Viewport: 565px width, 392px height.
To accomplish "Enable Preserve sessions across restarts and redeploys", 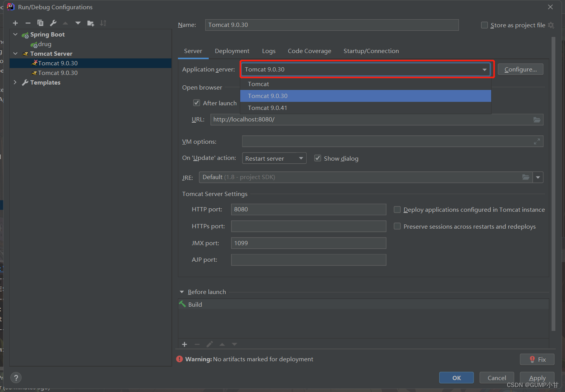I will click(397, 226).
